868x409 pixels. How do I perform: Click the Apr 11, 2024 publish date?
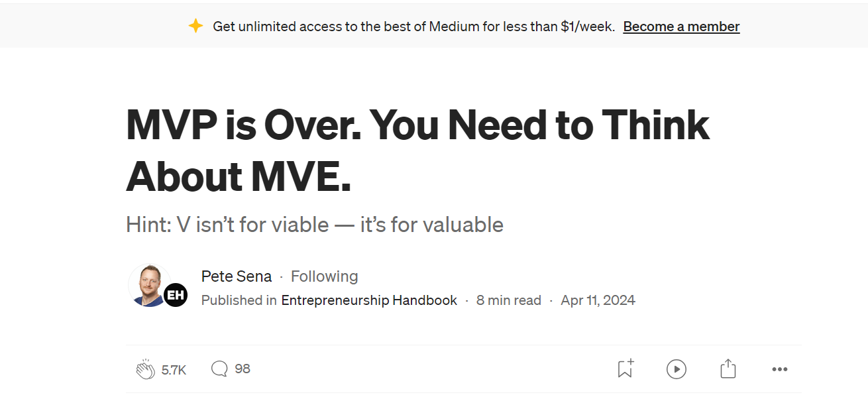point(598,300)
